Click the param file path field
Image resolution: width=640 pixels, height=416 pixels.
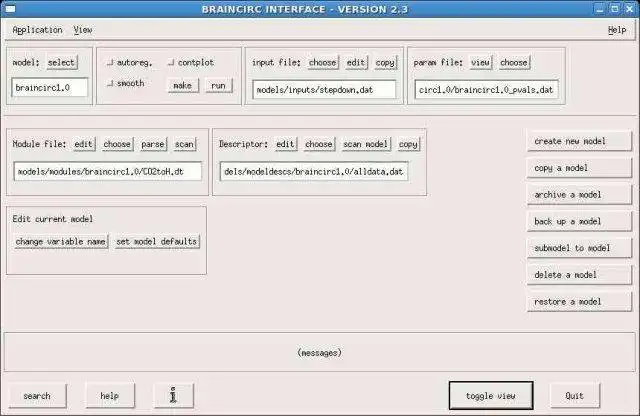(486, 90)
